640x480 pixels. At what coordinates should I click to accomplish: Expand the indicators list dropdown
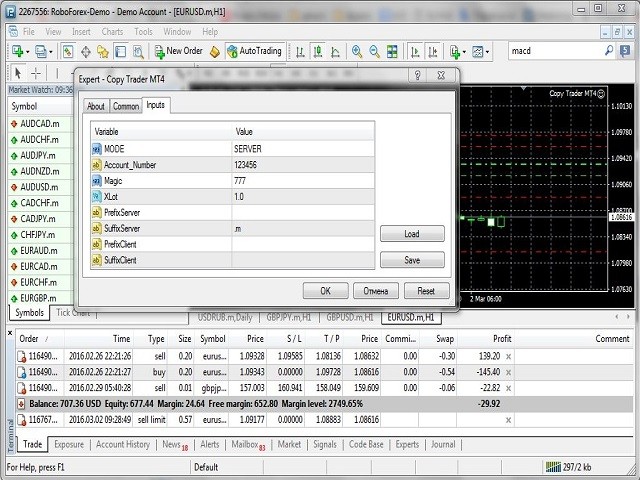point(465,51)
